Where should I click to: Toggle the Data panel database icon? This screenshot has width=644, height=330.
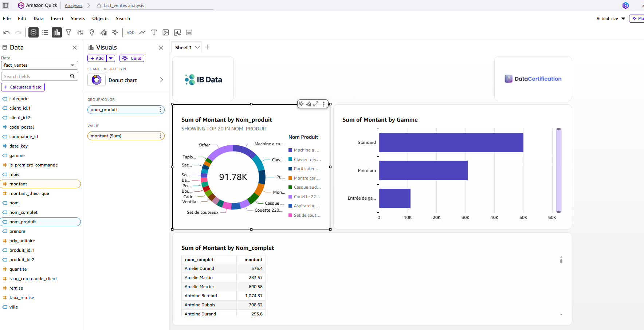click(34, 32)
